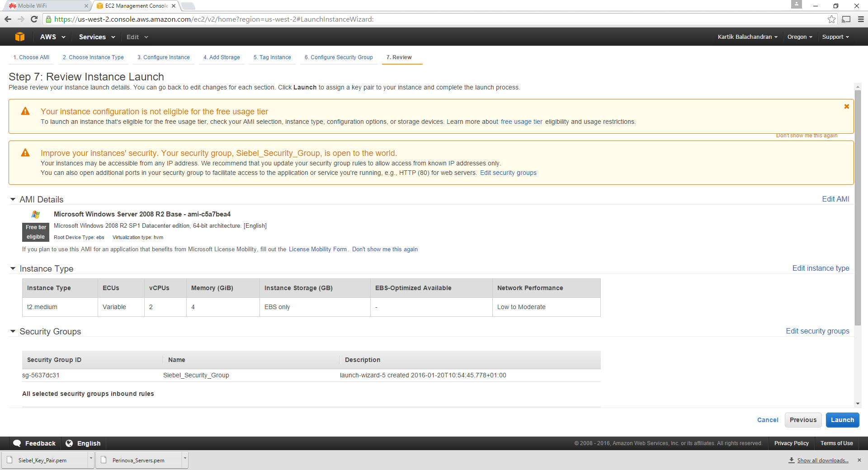Click the Cancel link
The height and width of the screenshot is (470, 868).
pos(768,420)
